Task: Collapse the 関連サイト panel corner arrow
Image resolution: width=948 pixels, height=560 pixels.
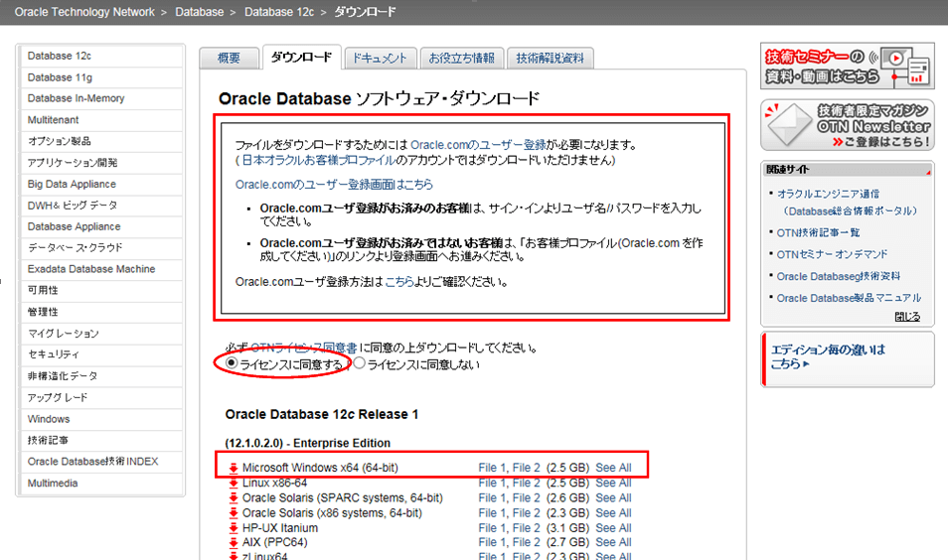Action: pos(928,172)
